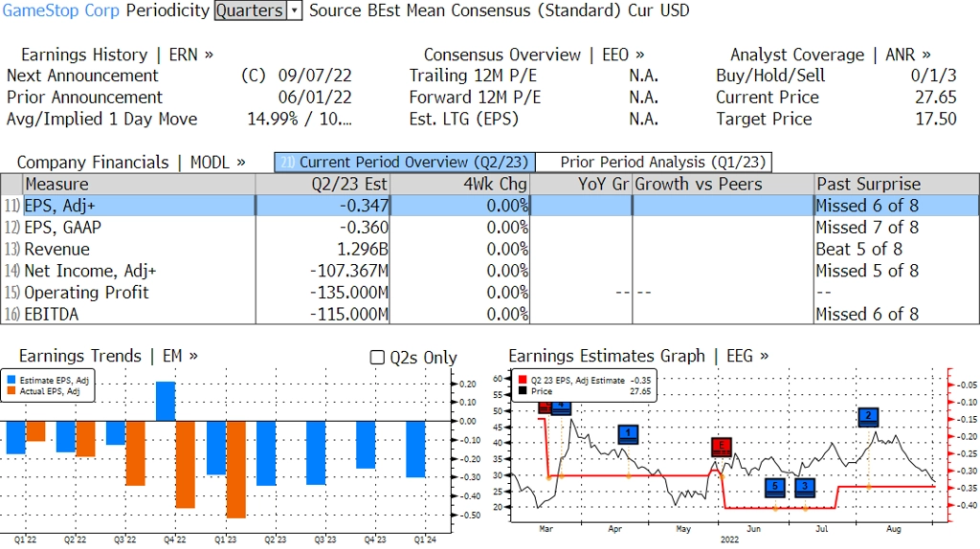Select Current Period Overview (Q2/23) tab
The image size is (980, 549).
point(405,163)
